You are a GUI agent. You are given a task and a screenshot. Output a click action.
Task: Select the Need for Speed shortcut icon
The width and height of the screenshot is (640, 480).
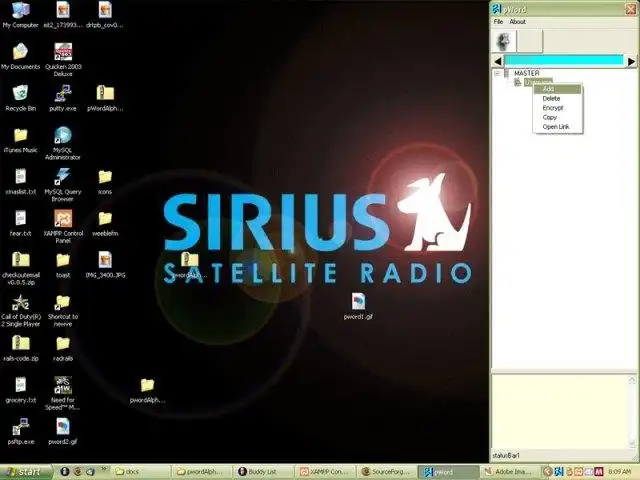63,393
